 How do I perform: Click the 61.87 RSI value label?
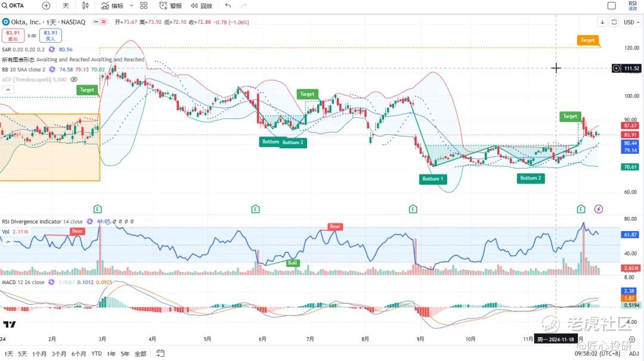pyautogui.click(x=630, y=235)
